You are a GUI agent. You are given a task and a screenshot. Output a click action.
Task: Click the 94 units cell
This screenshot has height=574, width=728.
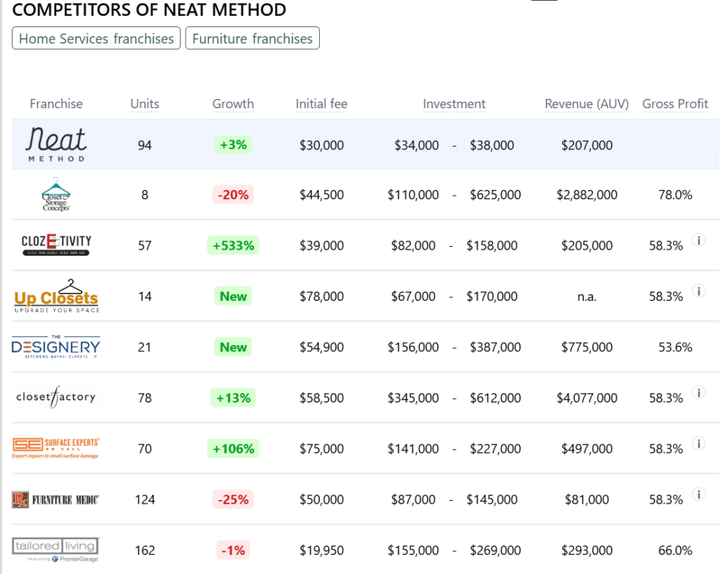[145, 145]
